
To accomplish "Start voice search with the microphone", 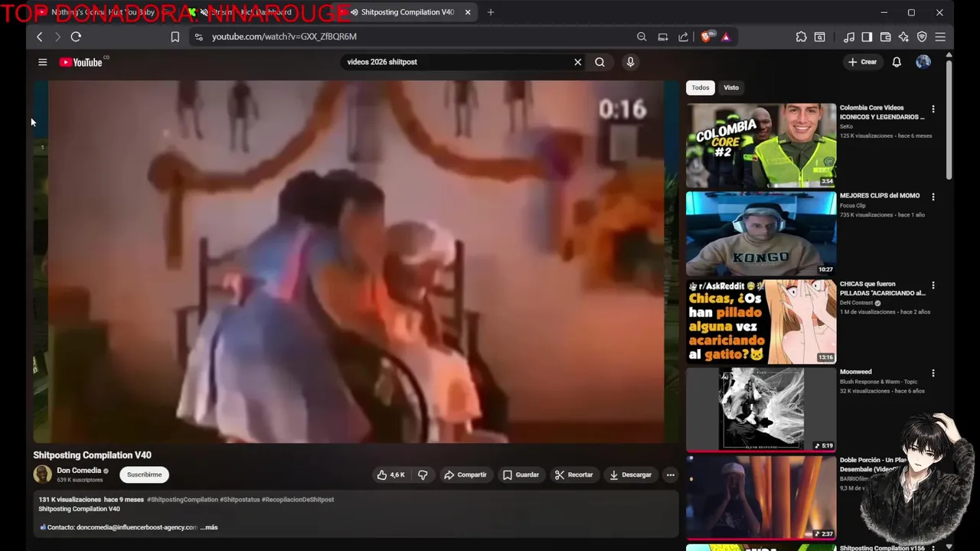I will [630, 62].
